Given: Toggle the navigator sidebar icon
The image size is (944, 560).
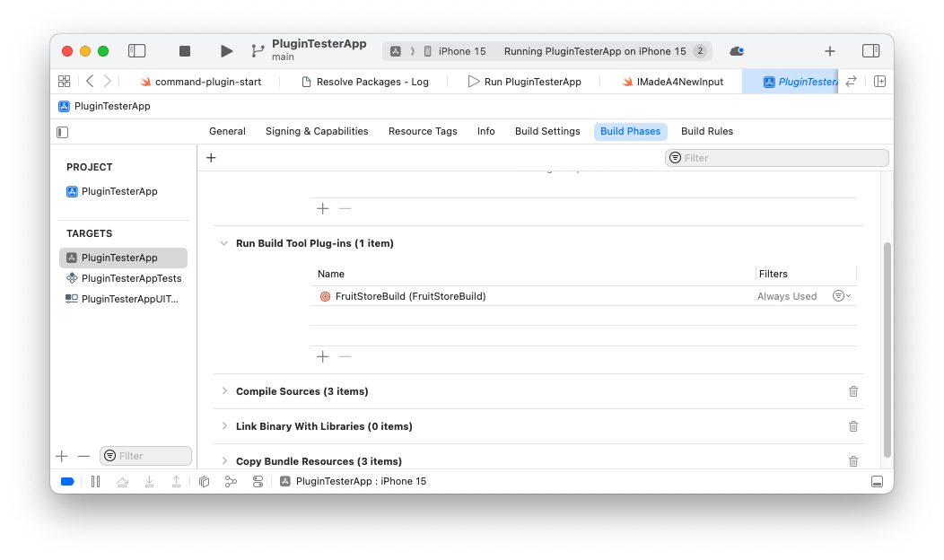Looking at the screenshot, I should (x=136, y=51).
